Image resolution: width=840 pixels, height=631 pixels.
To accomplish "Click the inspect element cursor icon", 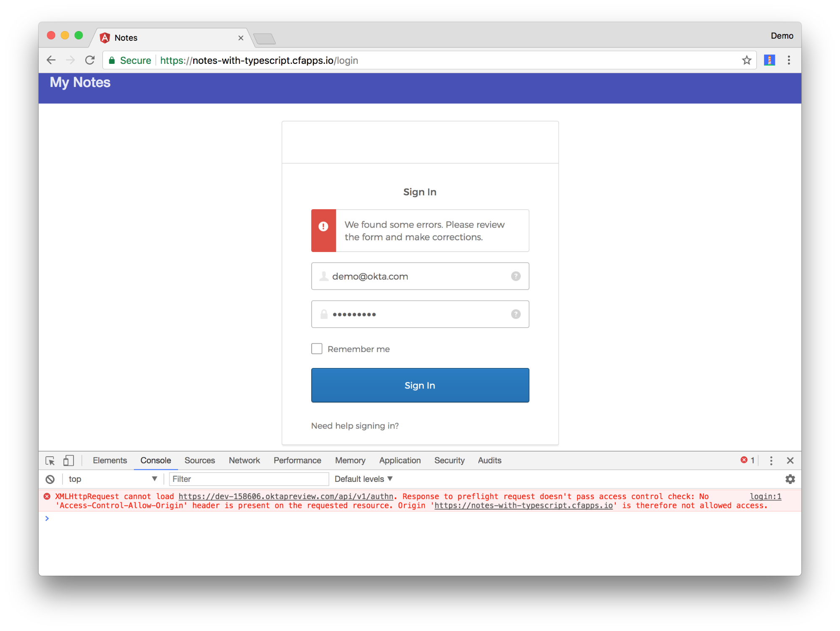I will pyautogui.click(x=51, y=460).
